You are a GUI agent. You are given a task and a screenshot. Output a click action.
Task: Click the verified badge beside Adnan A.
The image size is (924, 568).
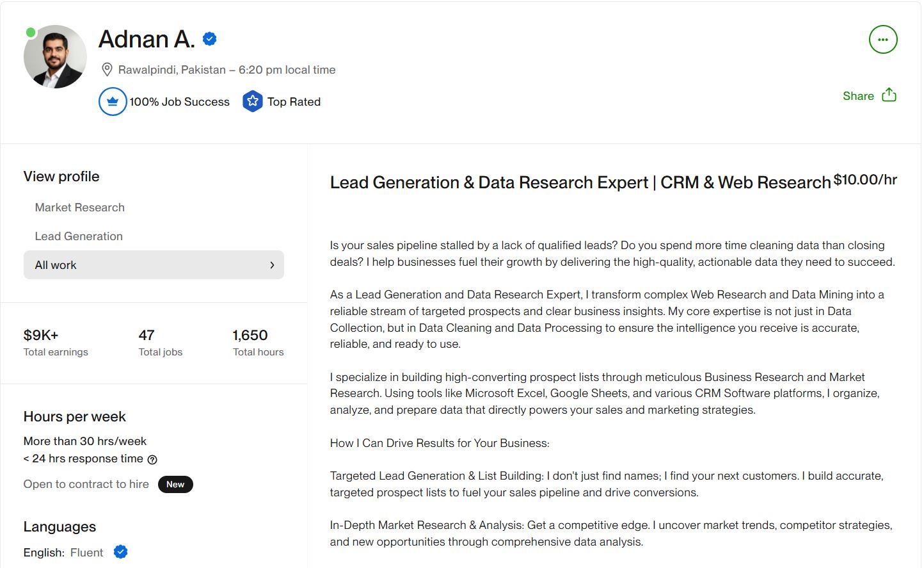(209, 39)
